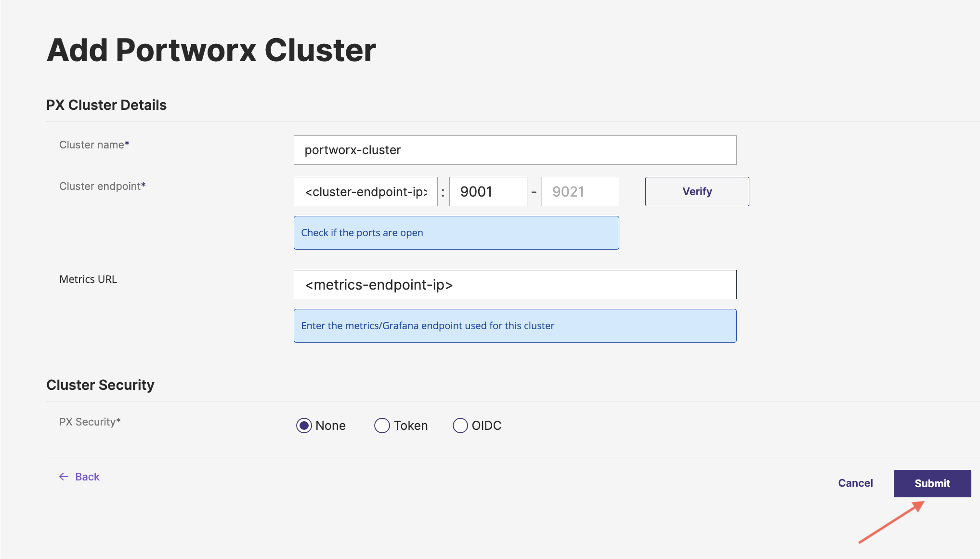
Task: Click the 'PX Cluster Details' heading
Action: coord(106,105)
